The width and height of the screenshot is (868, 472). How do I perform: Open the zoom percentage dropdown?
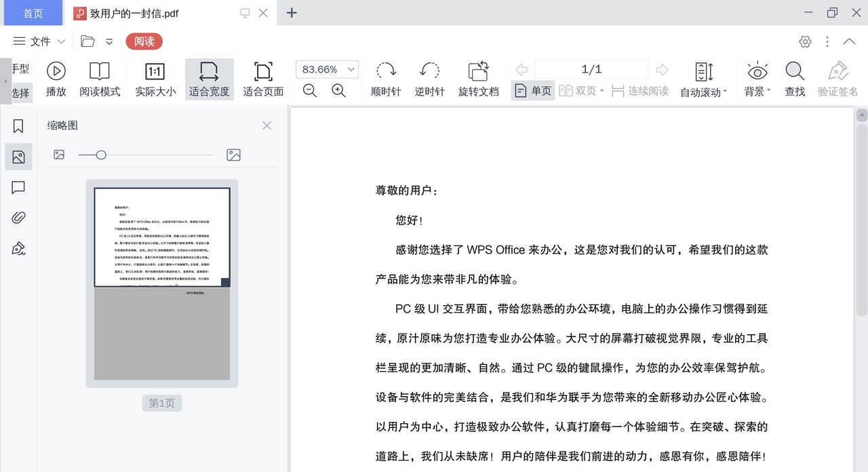[x=327, y=69]
